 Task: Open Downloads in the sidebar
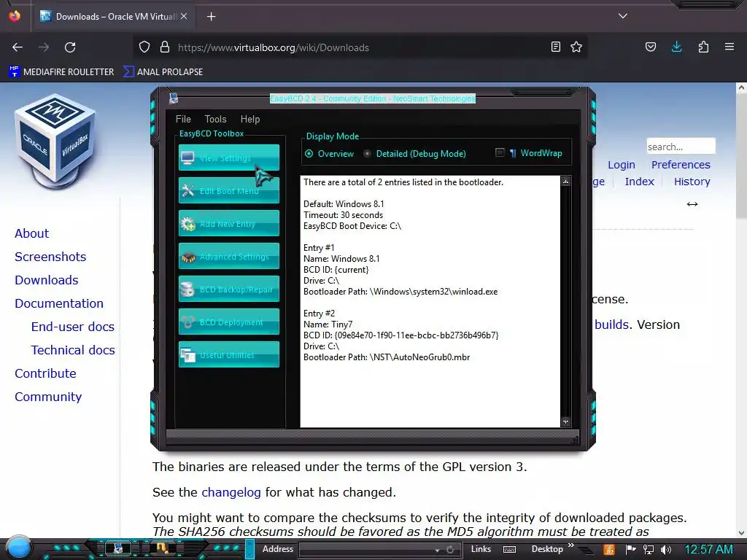click(46, 280)
